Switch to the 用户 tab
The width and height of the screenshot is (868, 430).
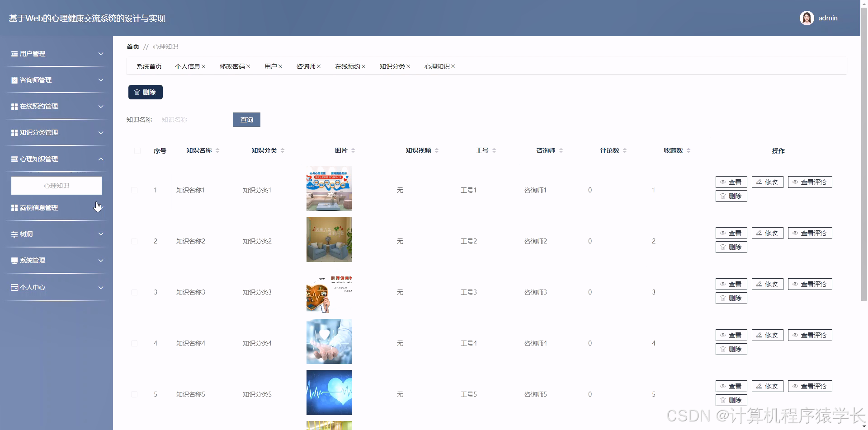271,66
